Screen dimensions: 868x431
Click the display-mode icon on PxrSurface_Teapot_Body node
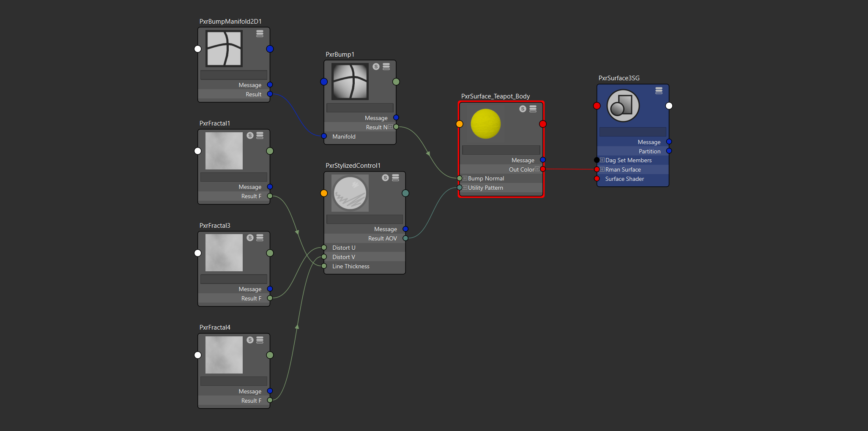coord(533,109)
